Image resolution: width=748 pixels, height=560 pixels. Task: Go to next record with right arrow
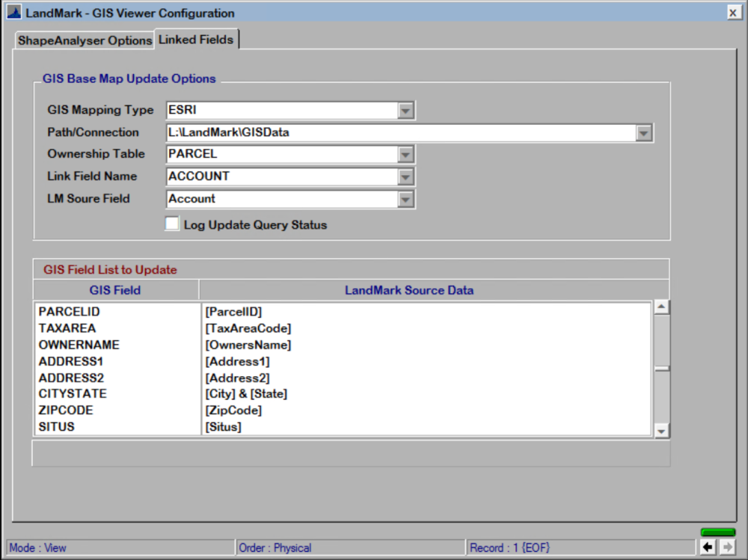727,547
